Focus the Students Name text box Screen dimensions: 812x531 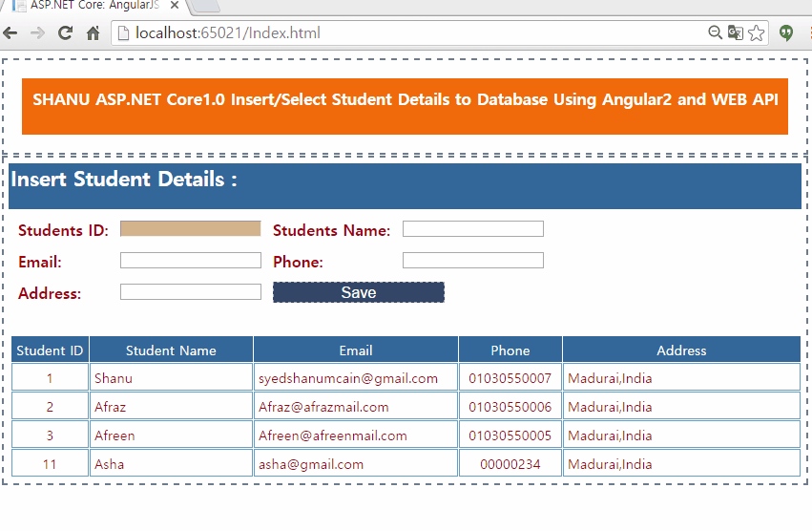(473, 228)
